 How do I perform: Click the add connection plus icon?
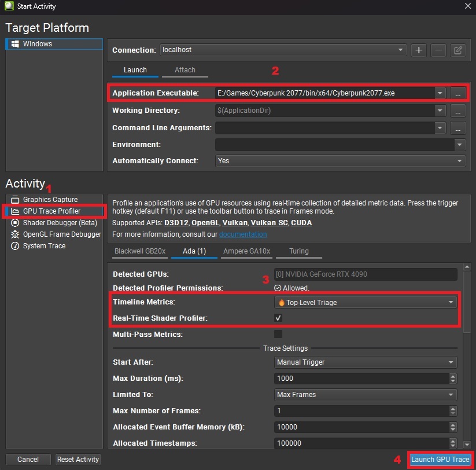[x=418, y=50]
